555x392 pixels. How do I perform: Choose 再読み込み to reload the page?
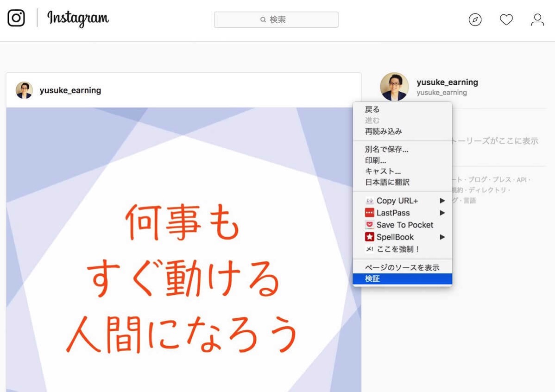[x=403, y=132]
